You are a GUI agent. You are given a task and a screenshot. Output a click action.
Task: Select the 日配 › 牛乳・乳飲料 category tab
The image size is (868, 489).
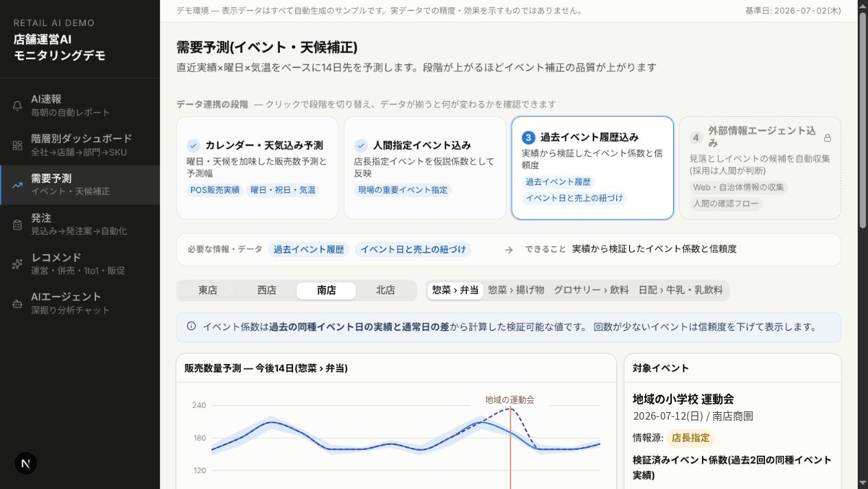tap(681, 291)
